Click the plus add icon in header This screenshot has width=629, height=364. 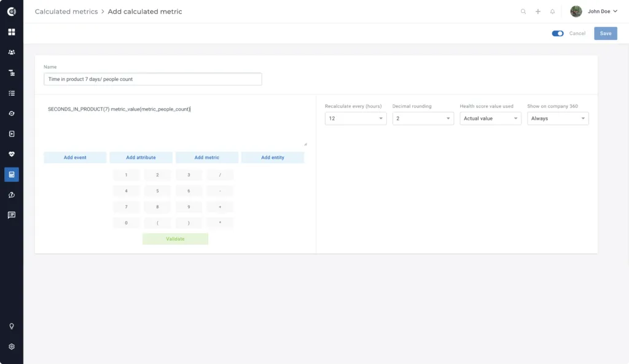(538, 12)
